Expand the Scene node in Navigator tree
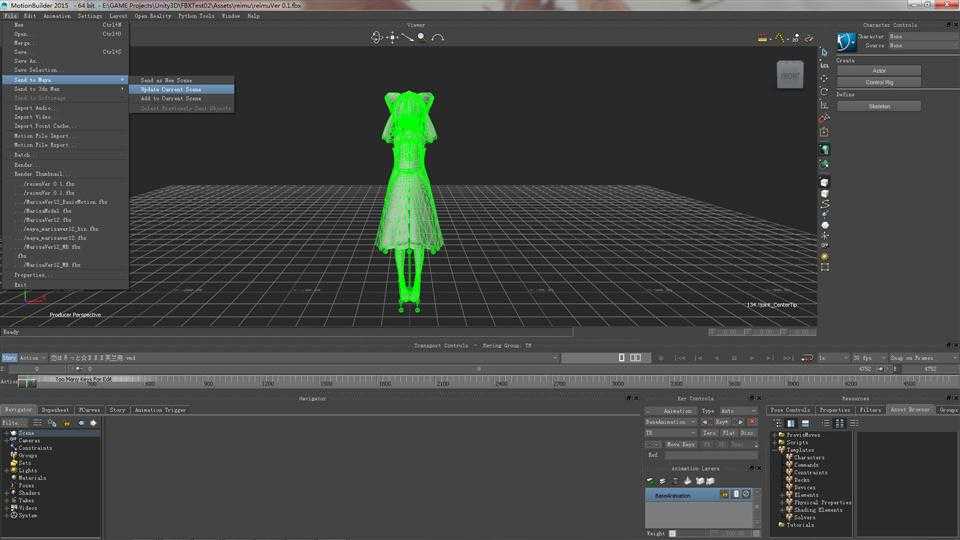 pos(6,433)
